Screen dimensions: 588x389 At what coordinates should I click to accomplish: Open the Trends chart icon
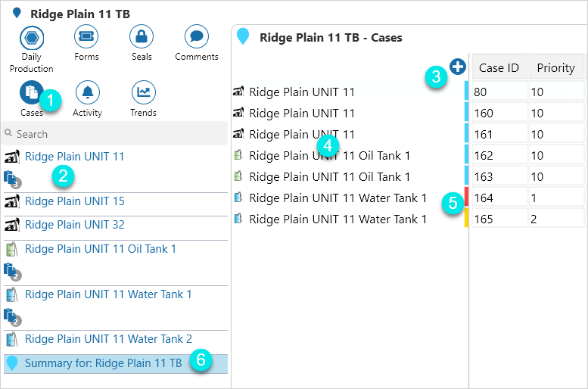coord(143,92)
